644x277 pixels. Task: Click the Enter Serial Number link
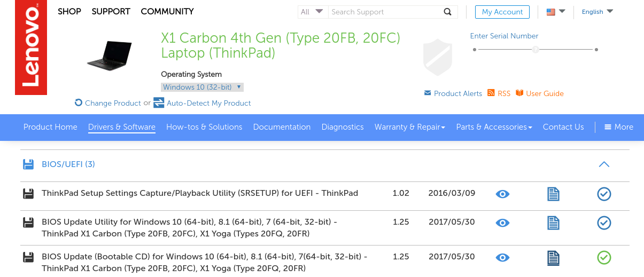504,36
